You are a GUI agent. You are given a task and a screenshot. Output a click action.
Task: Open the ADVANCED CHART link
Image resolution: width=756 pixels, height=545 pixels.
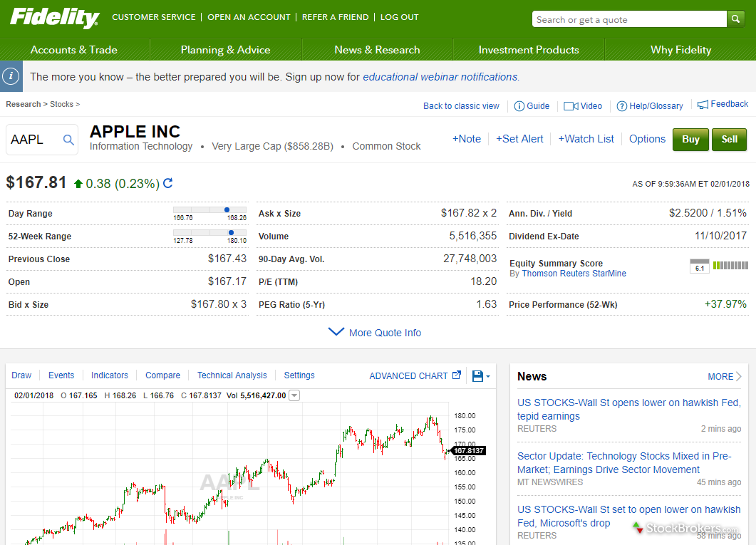pos(408,376)
